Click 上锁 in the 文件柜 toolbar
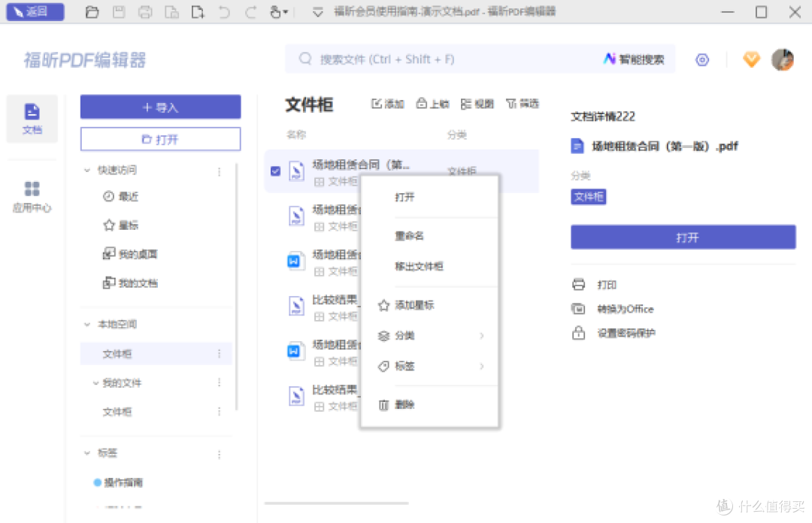 tap(432, 104)
